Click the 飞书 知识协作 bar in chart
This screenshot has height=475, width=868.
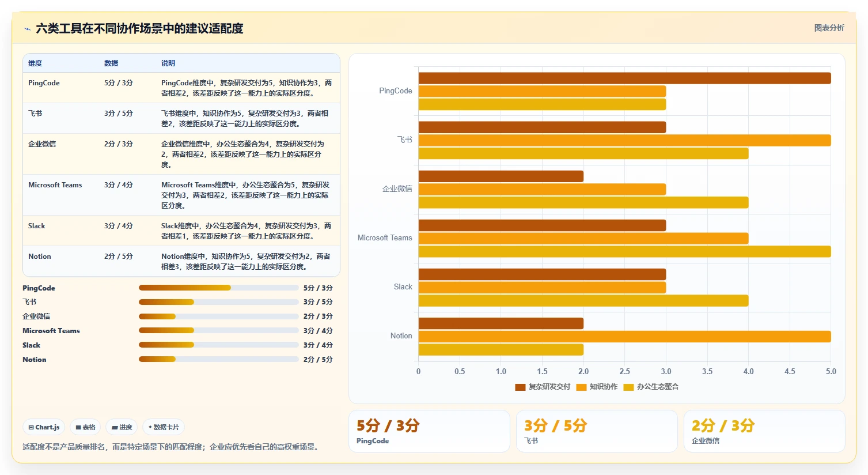coord(624,140)
